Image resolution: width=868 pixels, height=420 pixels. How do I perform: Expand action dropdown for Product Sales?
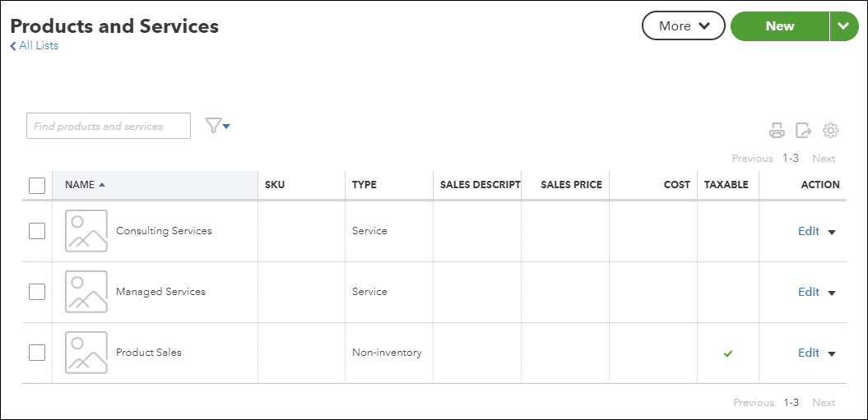832,354
